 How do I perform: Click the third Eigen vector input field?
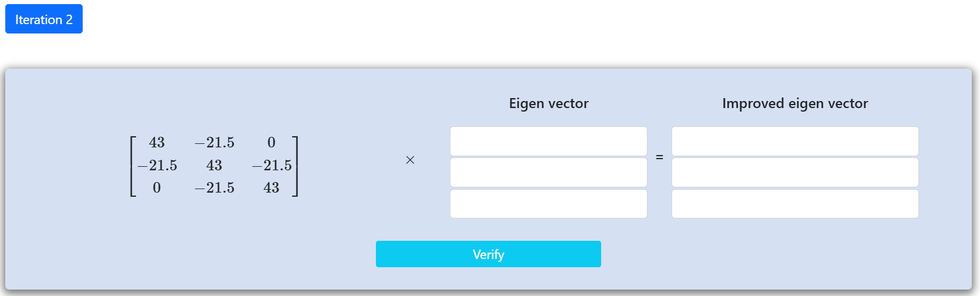coord(548,204)
